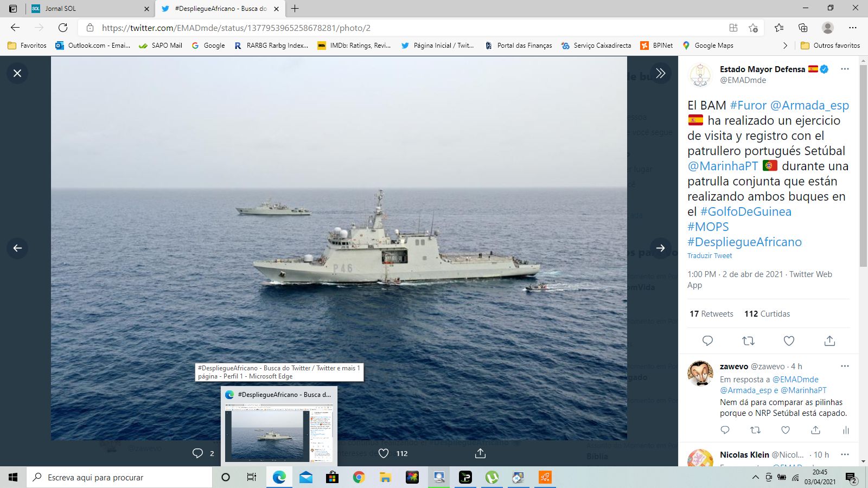Viewport: 868px width, 488px height.
Task: Retweet the main tweet icon
Action: 748,341
